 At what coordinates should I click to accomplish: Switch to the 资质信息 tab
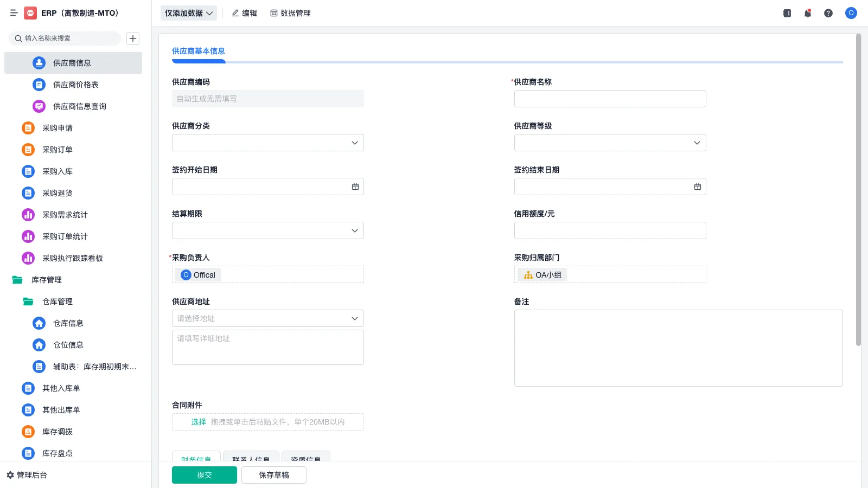coord(306,459)
